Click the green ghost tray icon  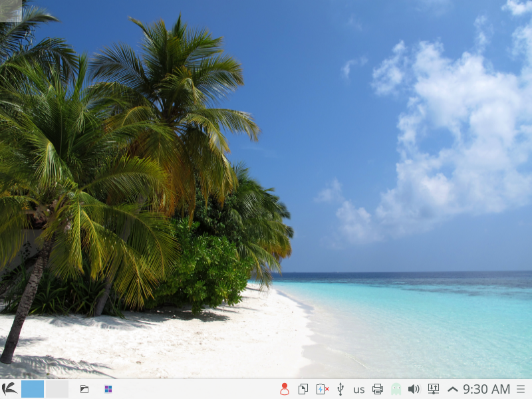pos(396,389)
